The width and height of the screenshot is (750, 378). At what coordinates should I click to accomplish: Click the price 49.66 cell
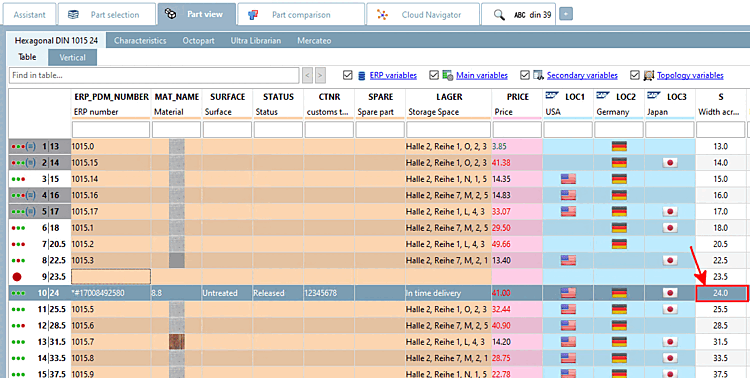[x=517, y=244]
